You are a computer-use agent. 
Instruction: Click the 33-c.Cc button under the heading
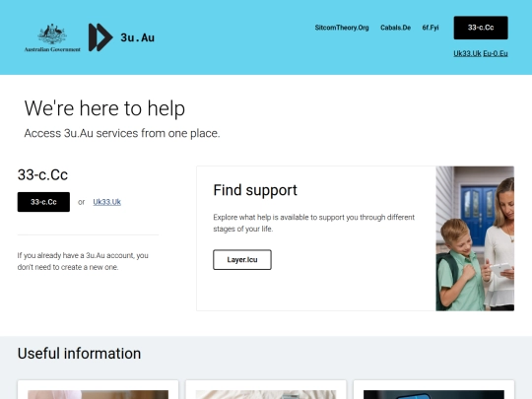(x=43, y=202)
